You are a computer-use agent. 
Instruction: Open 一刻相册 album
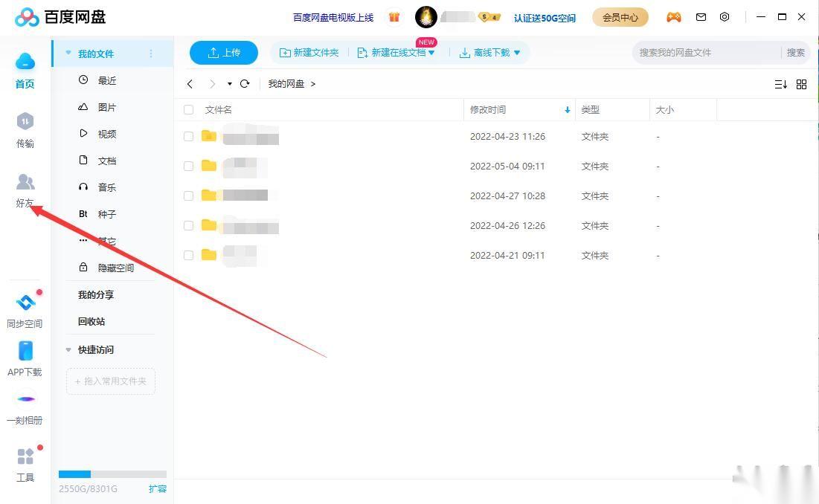[25, 399]
